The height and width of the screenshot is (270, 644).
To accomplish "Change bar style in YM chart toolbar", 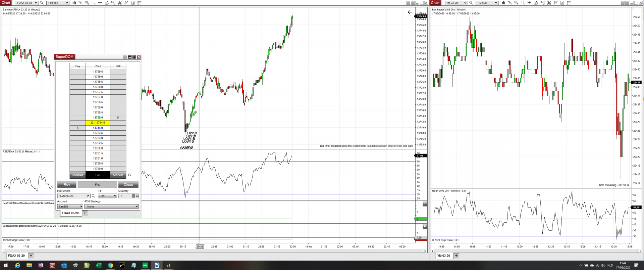I will point(503,3).
